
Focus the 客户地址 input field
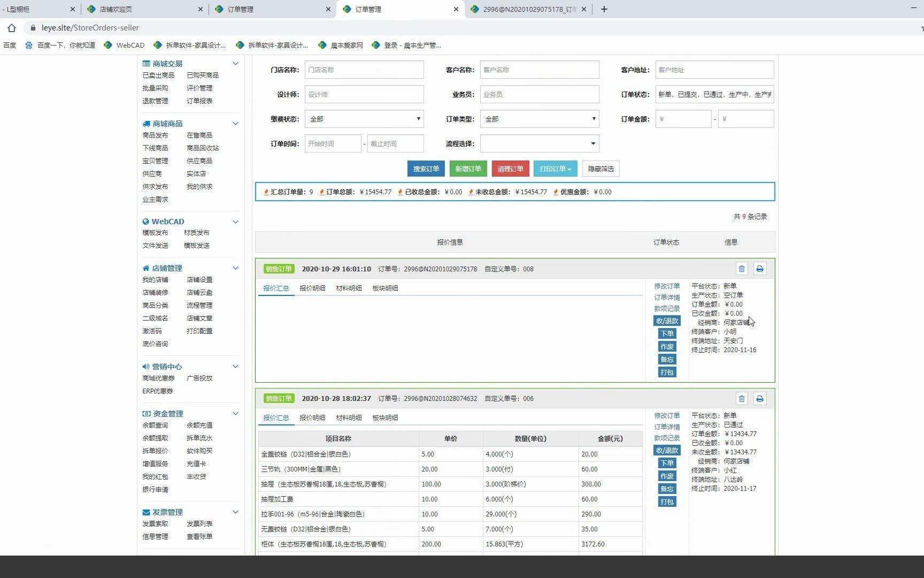tap(715, 70)
